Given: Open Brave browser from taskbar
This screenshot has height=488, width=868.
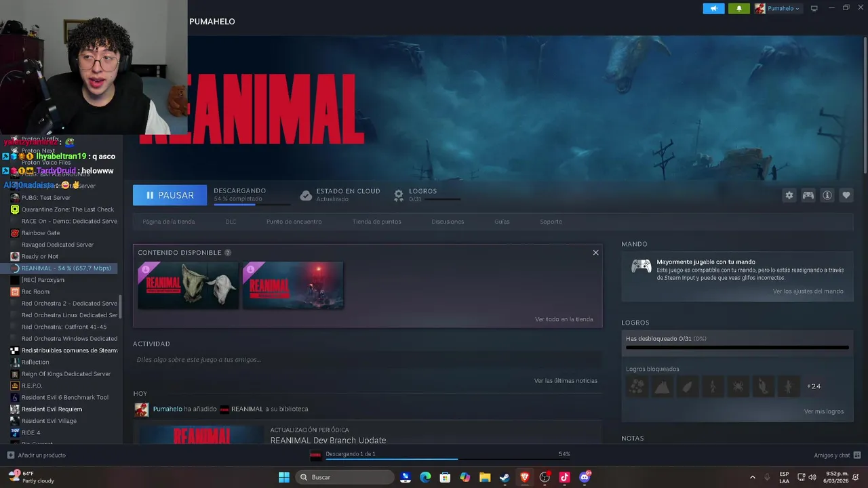Looking at the screenshot, I should pos(524,477).
